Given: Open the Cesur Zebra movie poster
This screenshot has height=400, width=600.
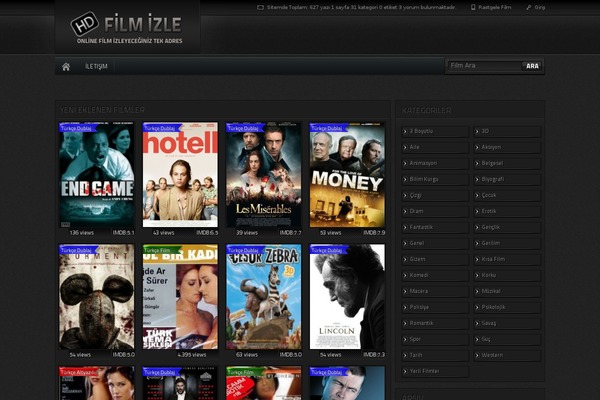Looking at the screenshot, I should coord(264,297).
